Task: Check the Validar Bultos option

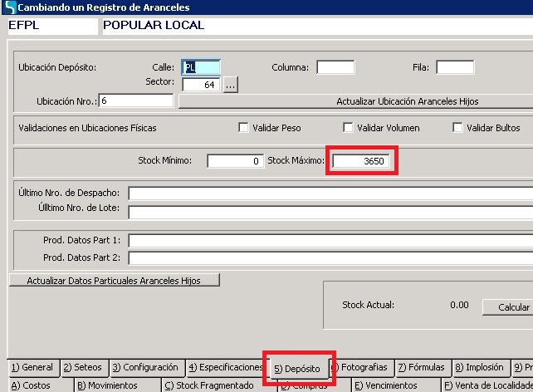Action: click(457, 128)
